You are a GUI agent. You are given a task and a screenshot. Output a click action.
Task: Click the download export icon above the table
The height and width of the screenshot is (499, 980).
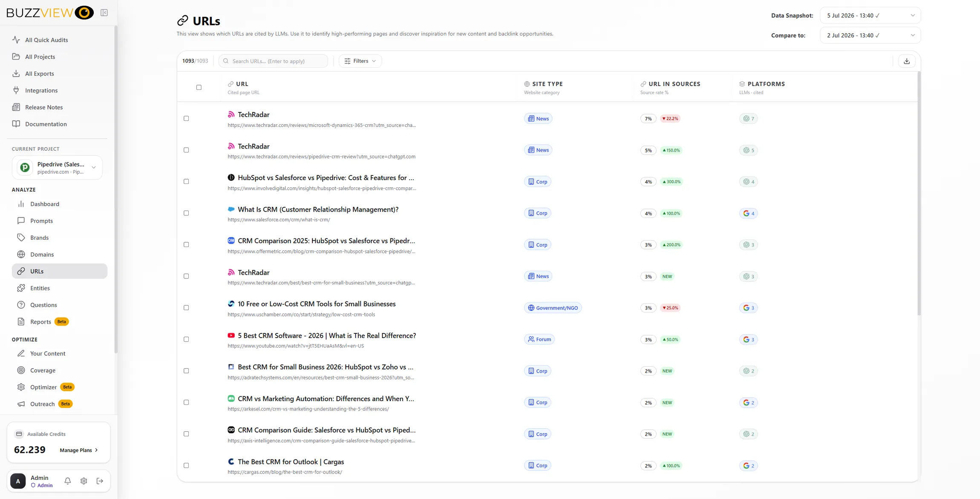906,61
